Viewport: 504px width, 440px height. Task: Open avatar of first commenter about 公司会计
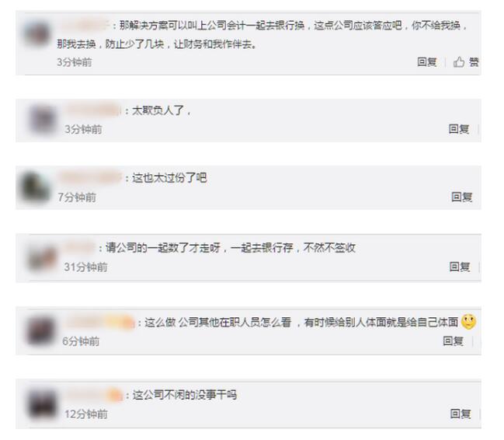(x=37, y=34)
